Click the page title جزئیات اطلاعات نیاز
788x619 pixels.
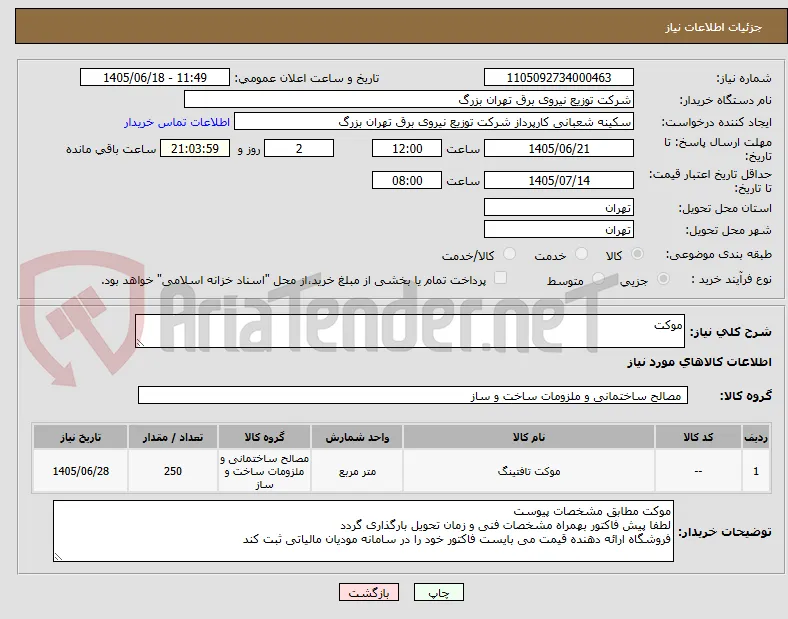(x=714, y=27)
